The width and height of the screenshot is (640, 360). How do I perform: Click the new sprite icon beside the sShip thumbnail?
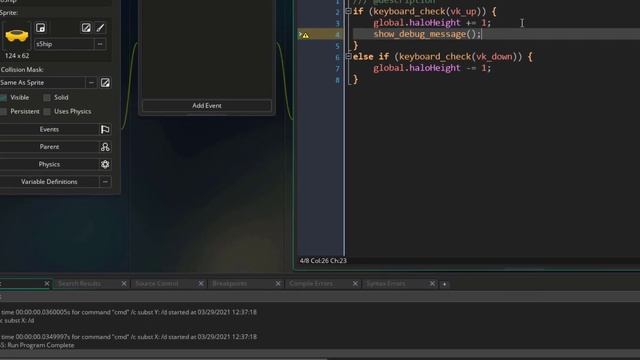(x=40, y=28)
